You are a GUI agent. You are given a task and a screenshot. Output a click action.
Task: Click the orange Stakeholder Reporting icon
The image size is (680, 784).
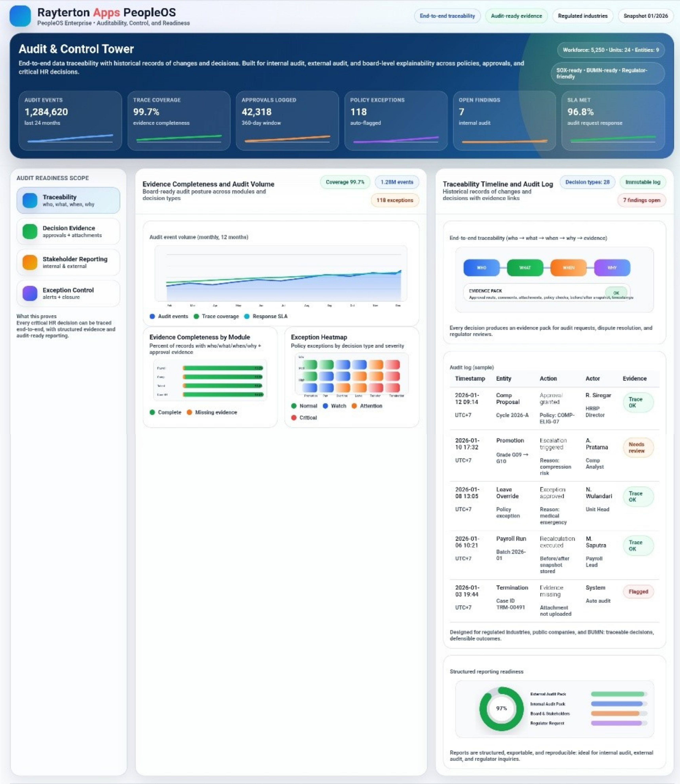coord(30,262)
